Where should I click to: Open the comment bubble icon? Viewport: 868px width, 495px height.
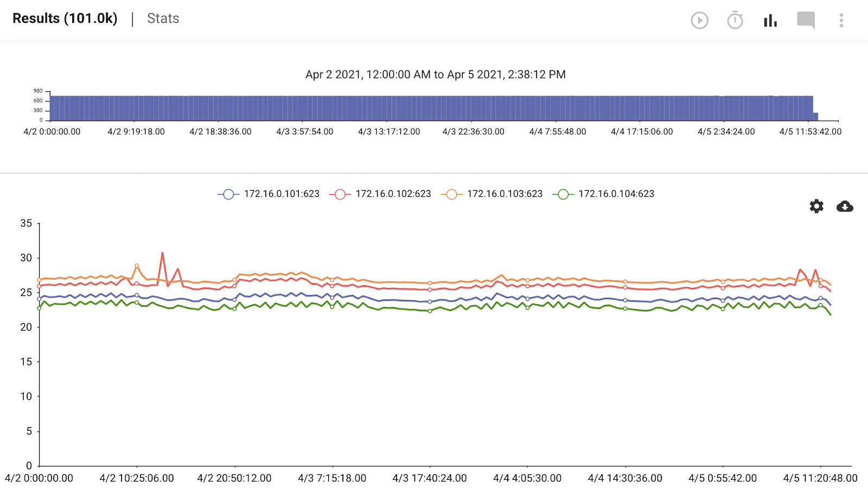(x=806, y=21)
